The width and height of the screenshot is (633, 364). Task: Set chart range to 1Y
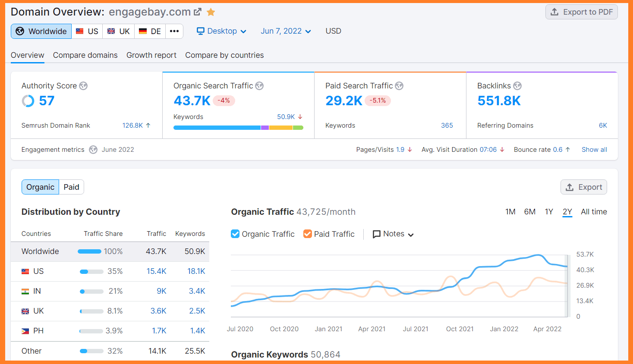549,212
